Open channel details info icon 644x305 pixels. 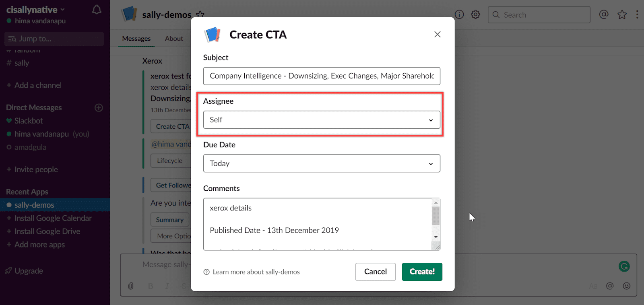[459, 14]
